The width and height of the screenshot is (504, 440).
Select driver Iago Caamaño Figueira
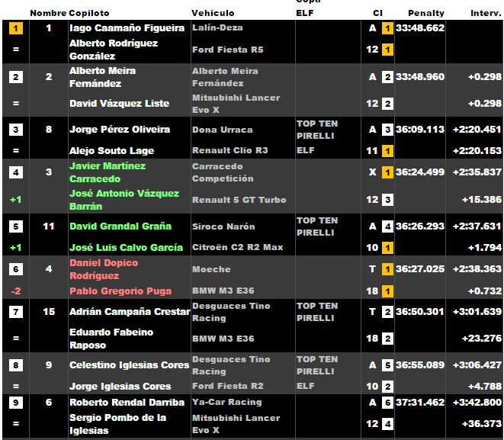[x=127, y=28]
